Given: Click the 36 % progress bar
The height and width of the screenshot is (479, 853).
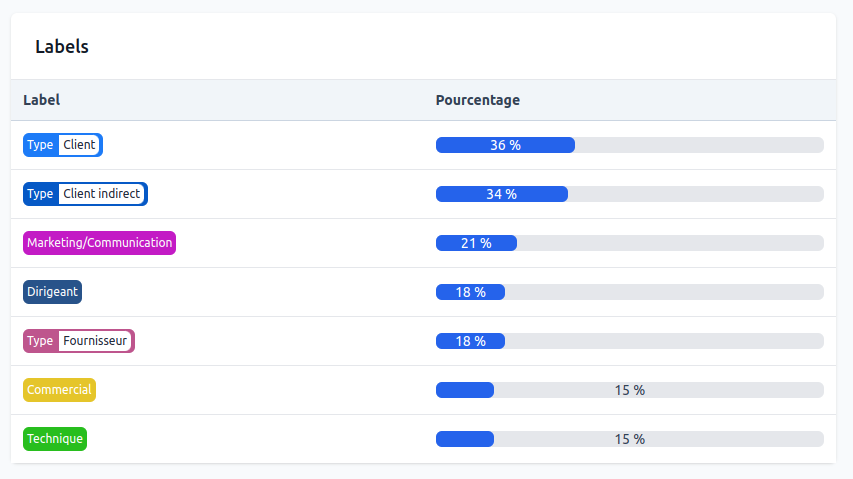Looking at the screenshot, I should point(629,145).
